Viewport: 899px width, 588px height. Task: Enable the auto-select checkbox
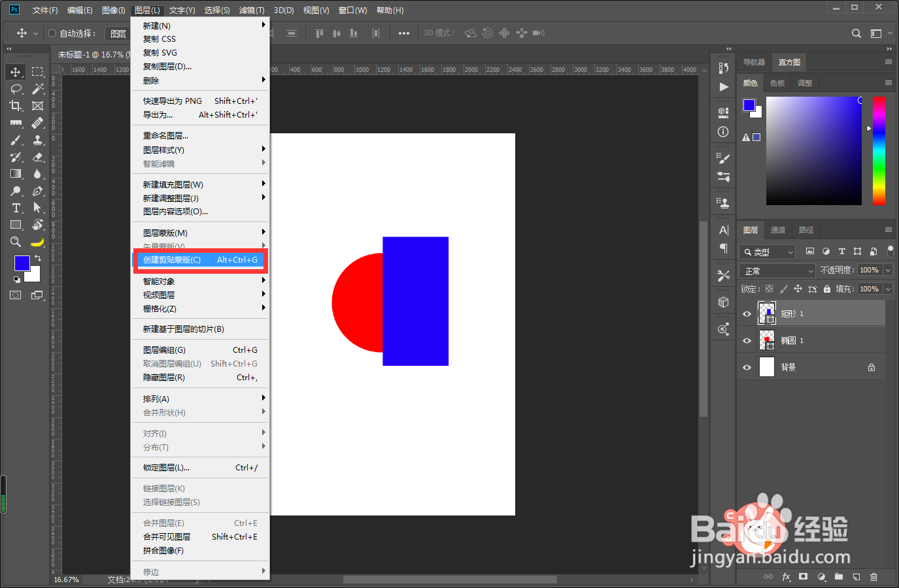tap(52, 33)
